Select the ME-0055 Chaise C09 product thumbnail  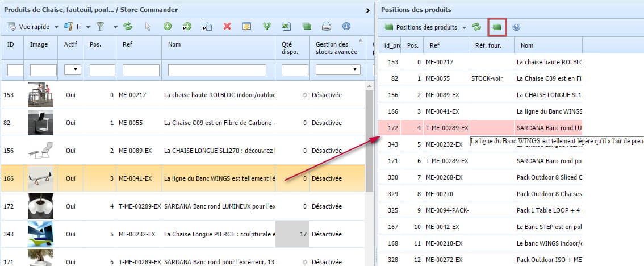[x=40, y=123]
